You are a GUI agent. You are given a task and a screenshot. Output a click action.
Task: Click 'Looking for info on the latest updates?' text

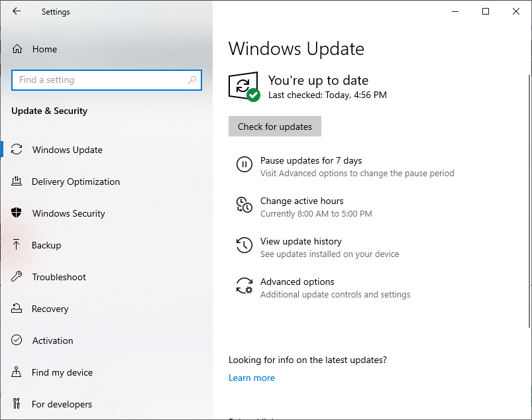(x=307, y=360)
